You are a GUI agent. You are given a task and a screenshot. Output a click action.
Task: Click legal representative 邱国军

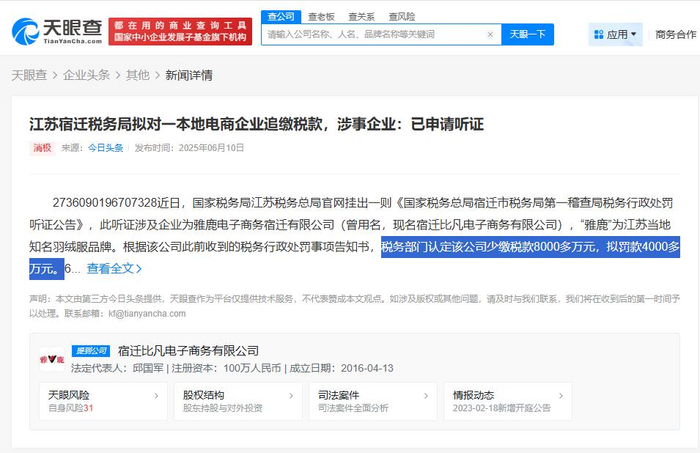coord(148,368)
